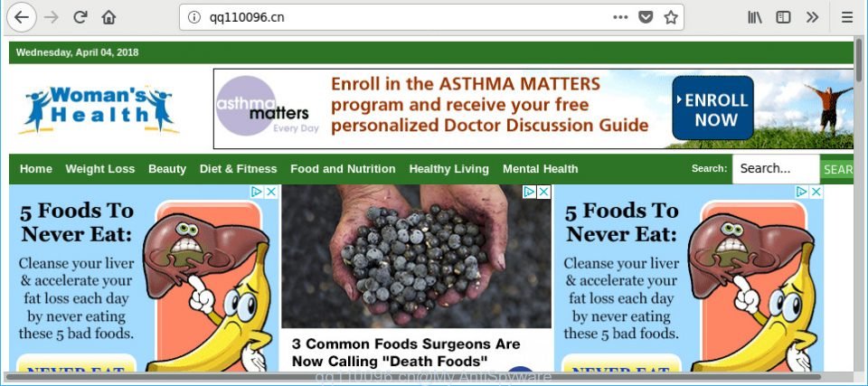The image size is (868, 386).
Task: Close the first 5 Foods ad
Action: (x=270, y=192)
